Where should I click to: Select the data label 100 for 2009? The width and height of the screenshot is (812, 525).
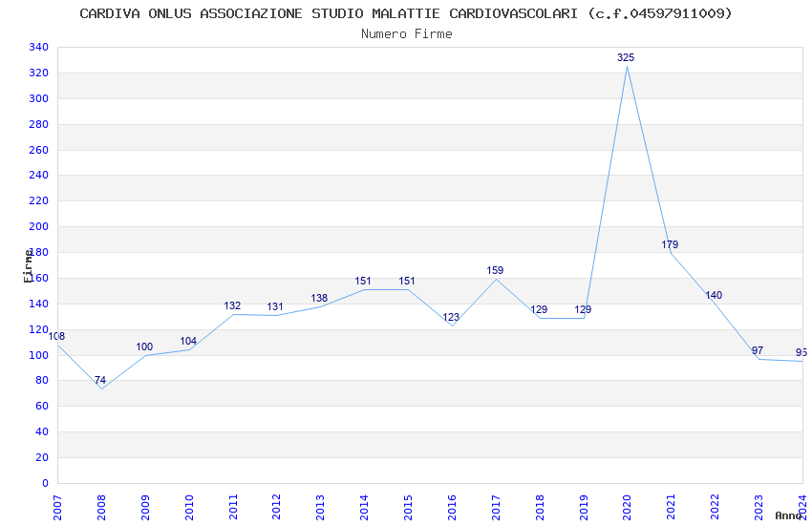tap(144, 346)
